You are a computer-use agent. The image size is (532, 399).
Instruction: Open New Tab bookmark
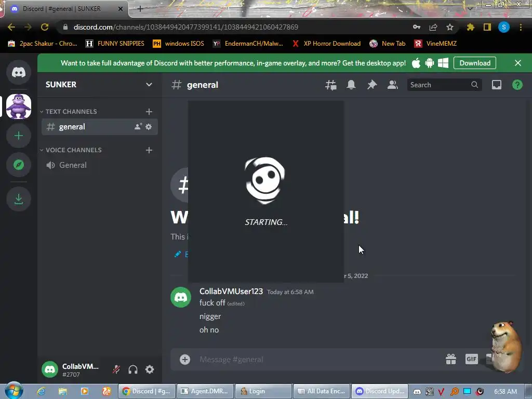pos(388,44)
